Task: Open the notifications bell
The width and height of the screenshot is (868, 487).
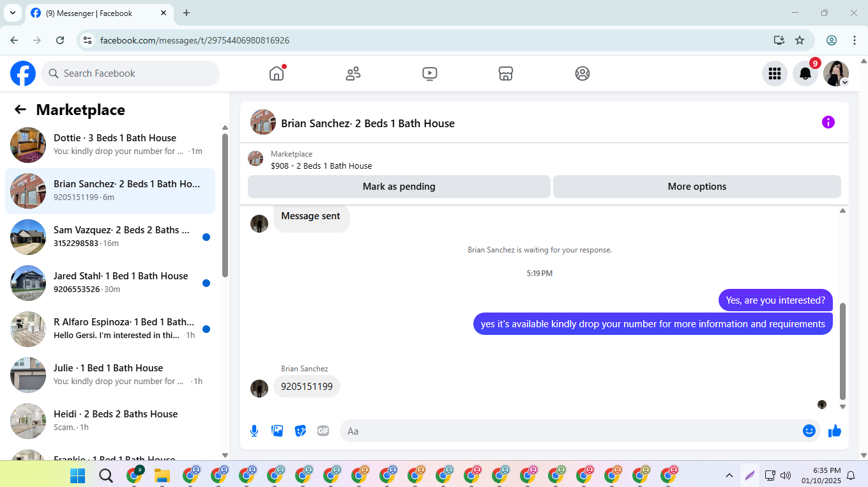Action: (x=805, y=73)
